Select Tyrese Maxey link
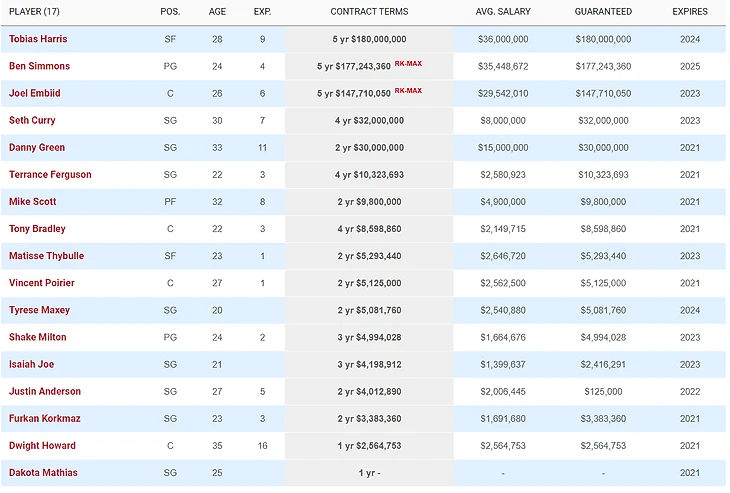This screenshot has width=730, height=493. pyautogui.click(x=39, y=310)
